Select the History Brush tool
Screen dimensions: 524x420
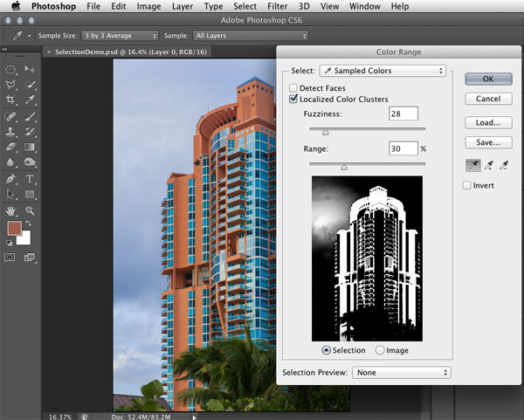pyautogui.click(x=30, y=132)
